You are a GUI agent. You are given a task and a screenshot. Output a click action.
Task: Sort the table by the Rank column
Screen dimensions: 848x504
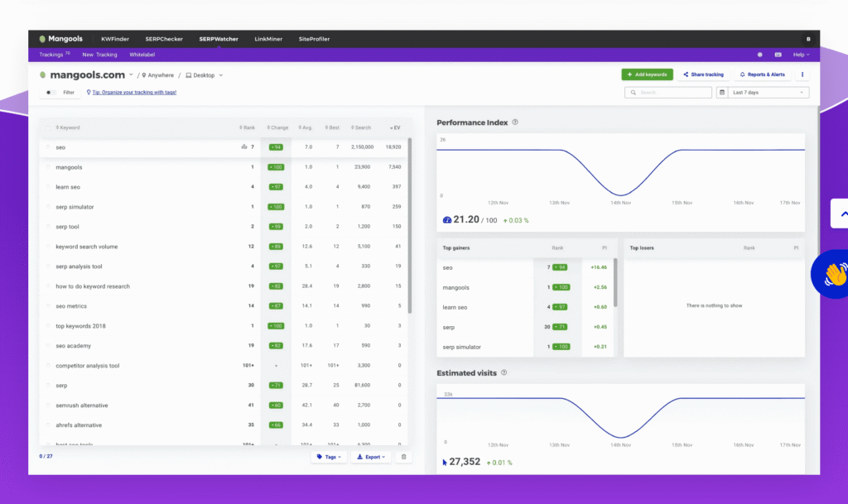247,127
